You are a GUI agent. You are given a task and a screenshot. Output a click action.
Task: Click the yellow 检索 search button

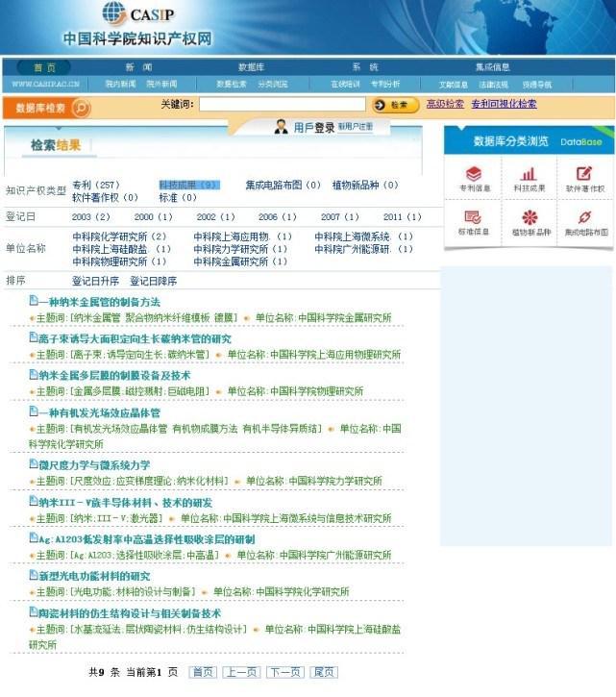[x=395, y=105]
